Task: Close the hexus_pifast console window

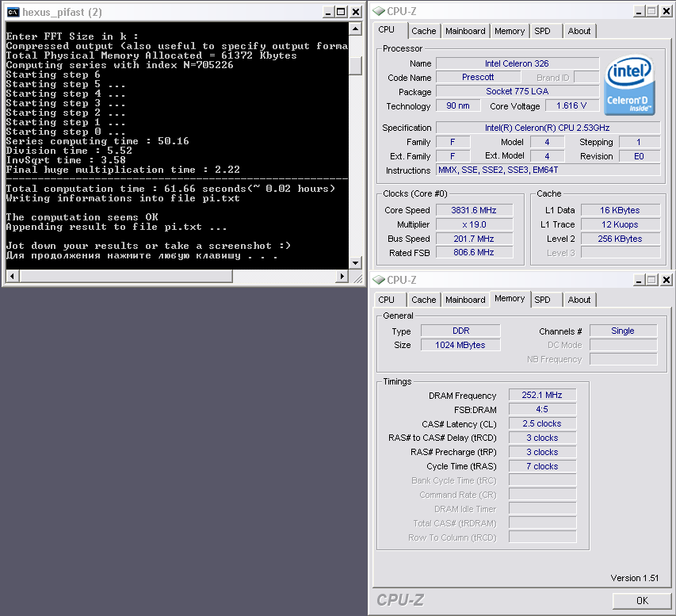Action: (x=356, y=12)
